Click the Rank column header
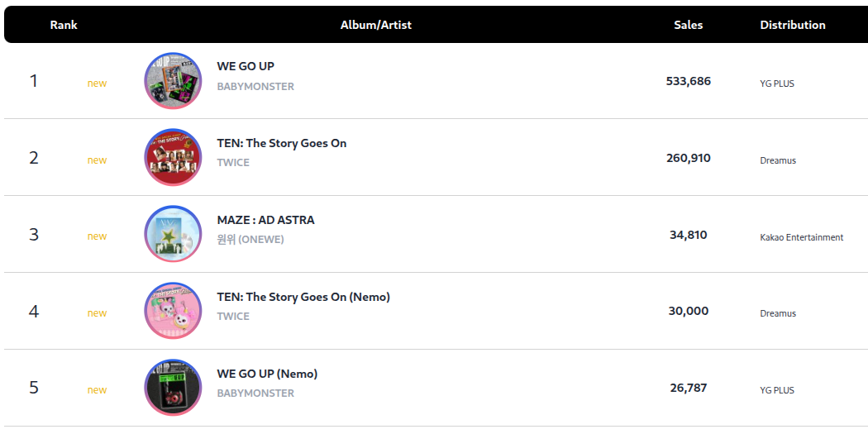 pos(64,25)
